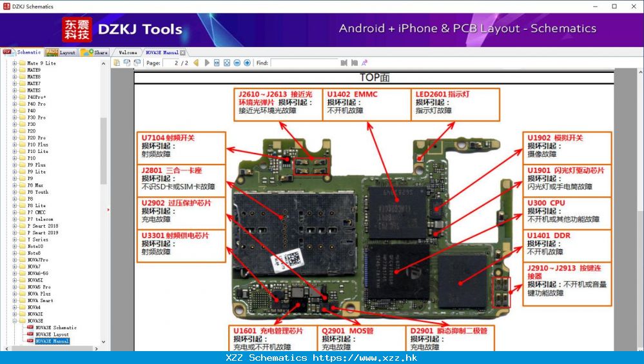Click the Find search box
This screenshot has height=364, width=644.
(x=304, y=63)
